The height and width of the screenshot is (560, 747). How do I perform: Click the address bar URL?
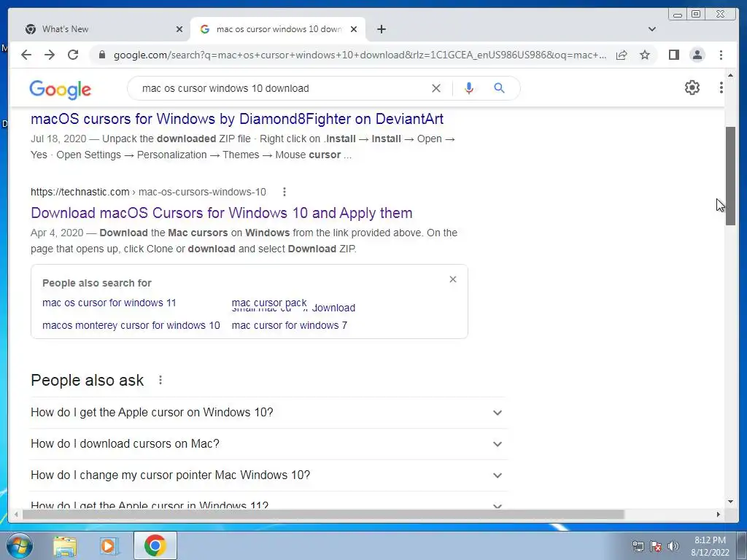tap(360, 55)
